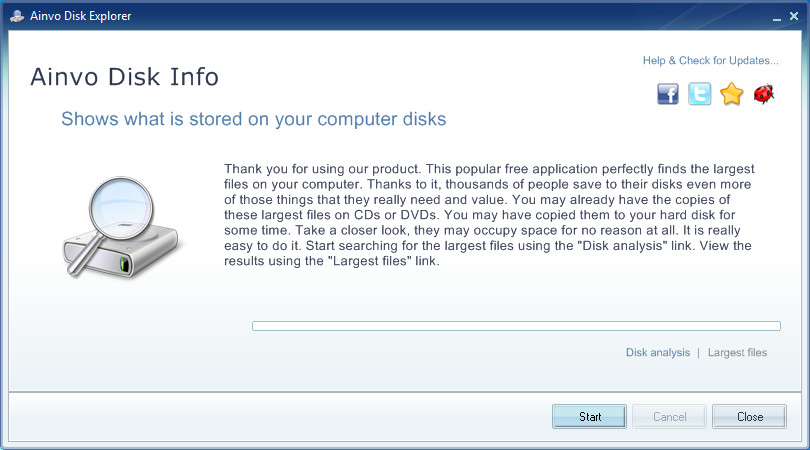Close the window using the title bar X
The height and width of the screenshot is (450, 810).
point(794,17)
